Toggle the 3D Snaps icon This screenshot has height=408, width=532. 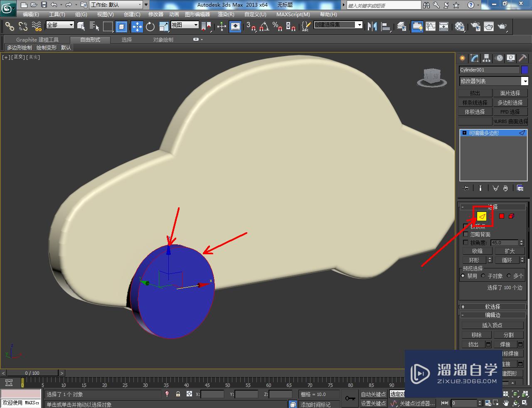251,27
